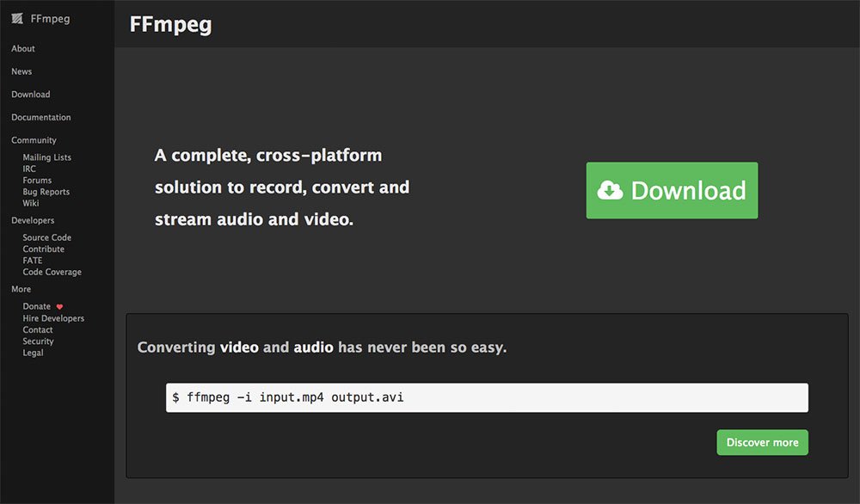Click the FFmpeg logo icon in sidebar

17,19
